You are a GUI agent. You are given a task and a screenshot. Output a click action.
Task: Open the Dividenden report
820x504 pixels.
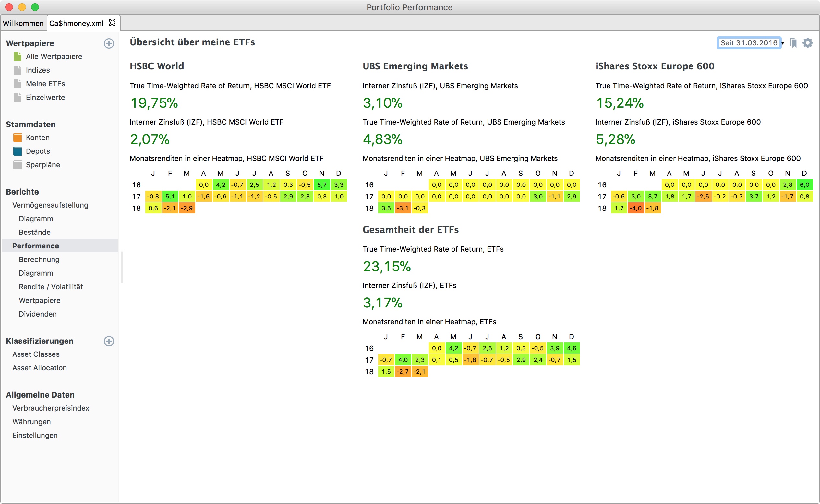(x=38, y=314)
